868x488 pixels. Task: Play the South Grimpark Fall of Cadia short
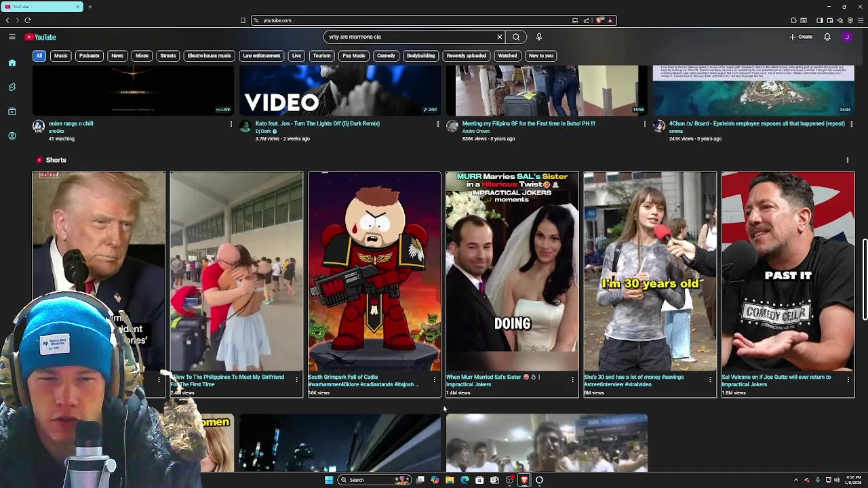tap(374, 271)
